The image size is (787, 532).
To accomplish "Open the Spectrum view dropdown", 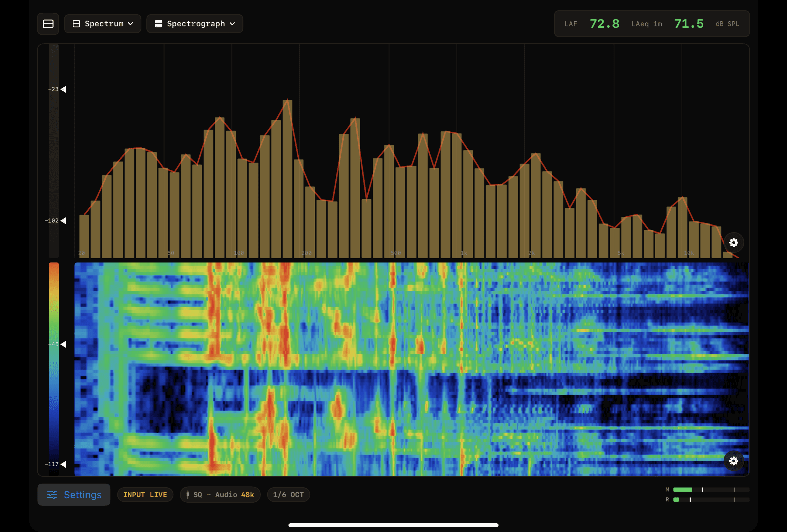I will click(x=103, y=24).
